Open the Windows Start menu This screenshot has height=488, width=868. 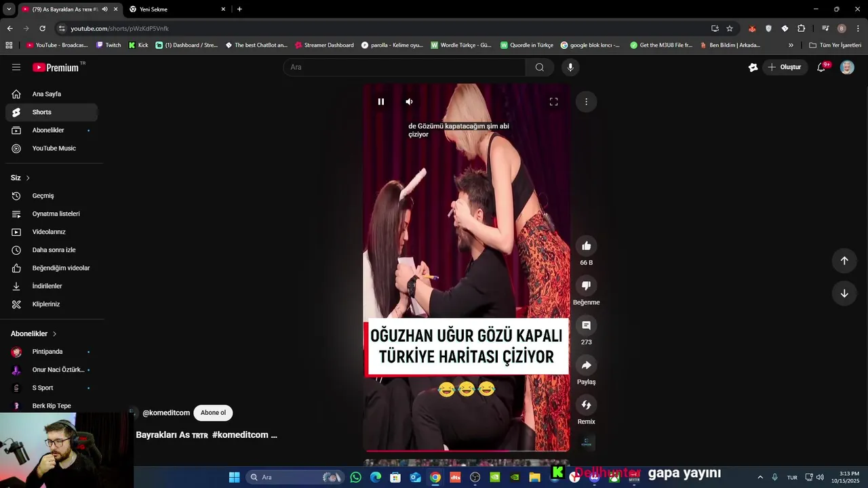click(x=234, y=477)
